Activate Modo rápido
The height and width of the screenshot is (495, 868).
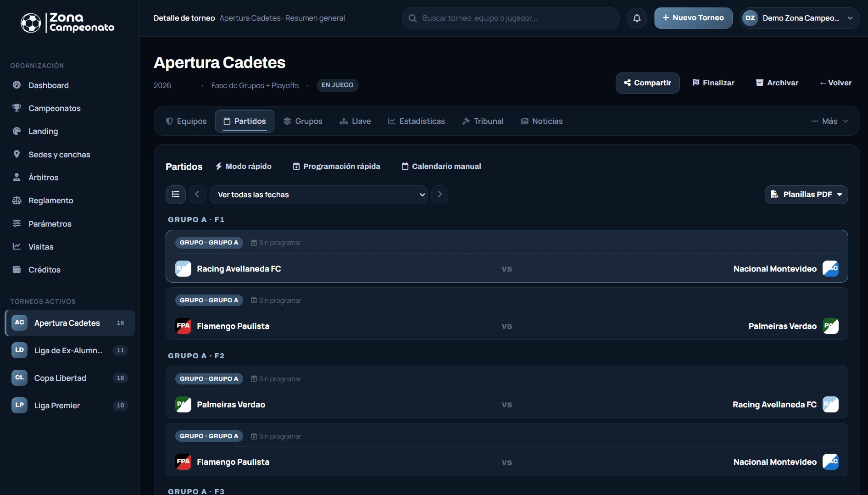tap(243, 166)
